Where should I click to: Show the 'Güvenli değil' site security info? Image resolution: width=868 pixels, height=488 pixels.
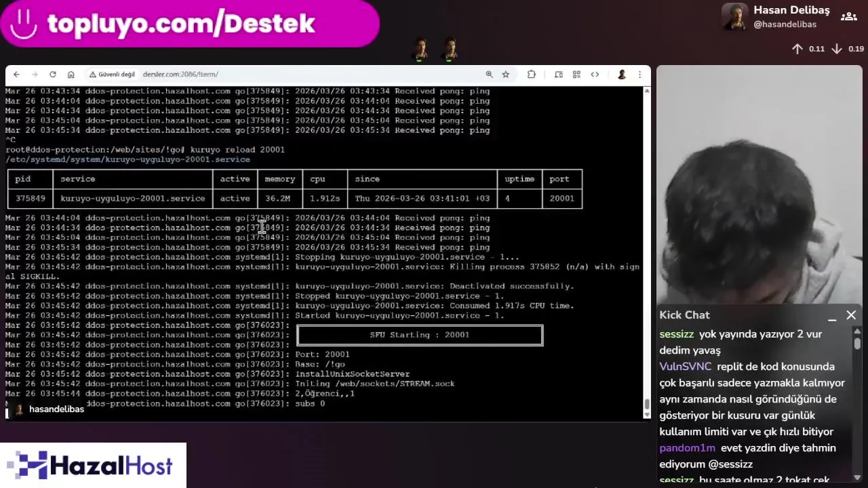click(112, 75)
